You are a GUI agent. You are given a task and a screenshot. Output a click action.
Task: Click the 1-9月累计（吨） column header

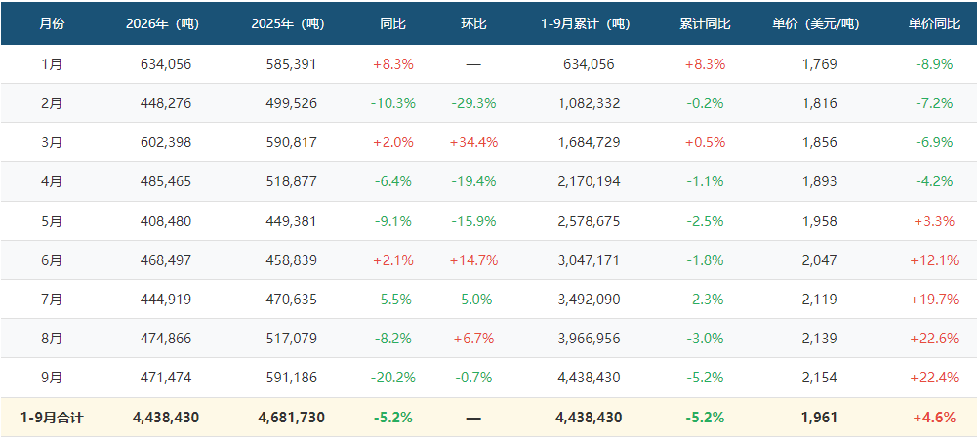point(586,24)
